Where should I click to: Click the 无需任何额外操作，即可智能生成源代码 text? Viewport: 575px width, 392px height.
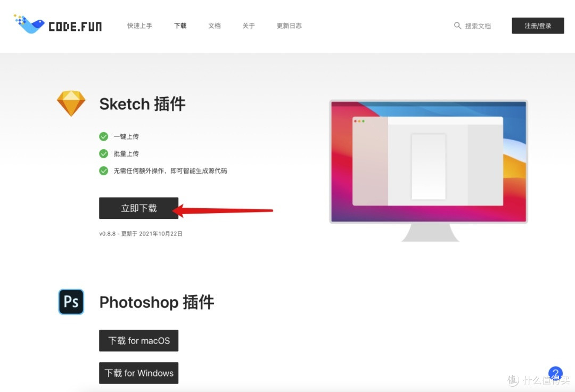170,171
